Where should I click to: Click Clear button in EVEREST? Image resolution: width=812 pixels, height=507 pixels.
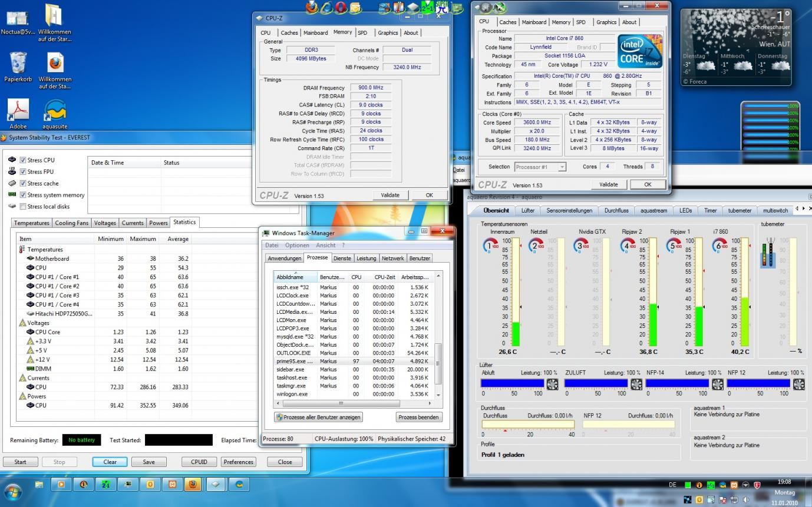click(110, 462)
